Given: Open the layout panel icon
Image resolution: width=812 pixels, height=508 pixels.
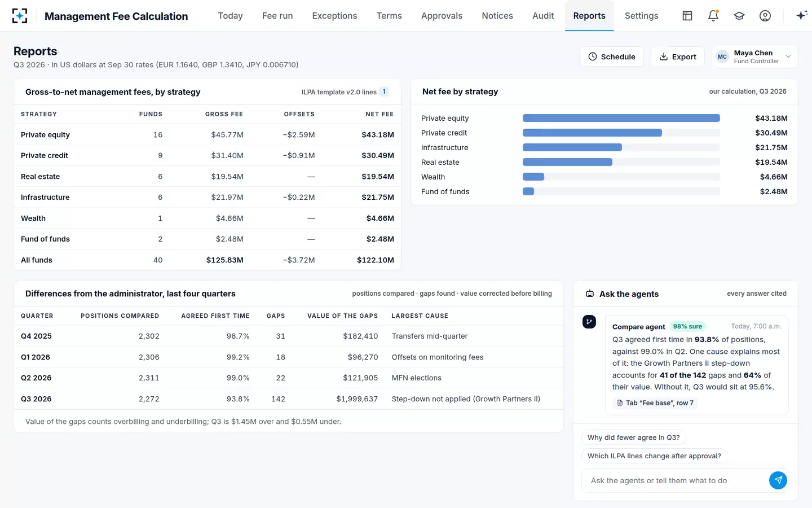Looking at the screenshot, I should (x=687, y=16).
